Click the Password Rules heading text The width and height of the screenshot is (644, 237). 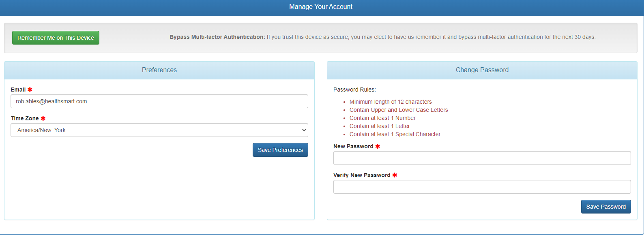(x=354, y=90)
